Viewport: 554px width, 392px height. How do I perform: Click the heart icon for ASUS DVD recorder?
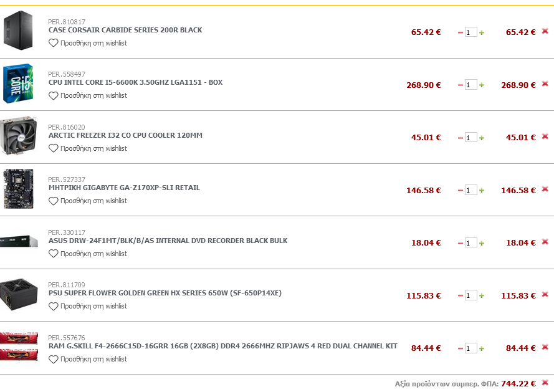click(54, 254)
